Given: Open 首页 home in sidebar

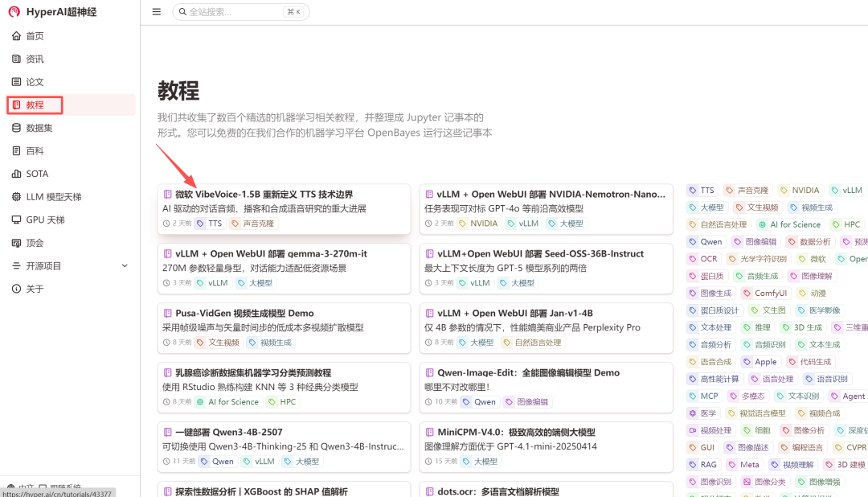Looking at the screenshot, I should pyautogui.click(x=35, y=36).
